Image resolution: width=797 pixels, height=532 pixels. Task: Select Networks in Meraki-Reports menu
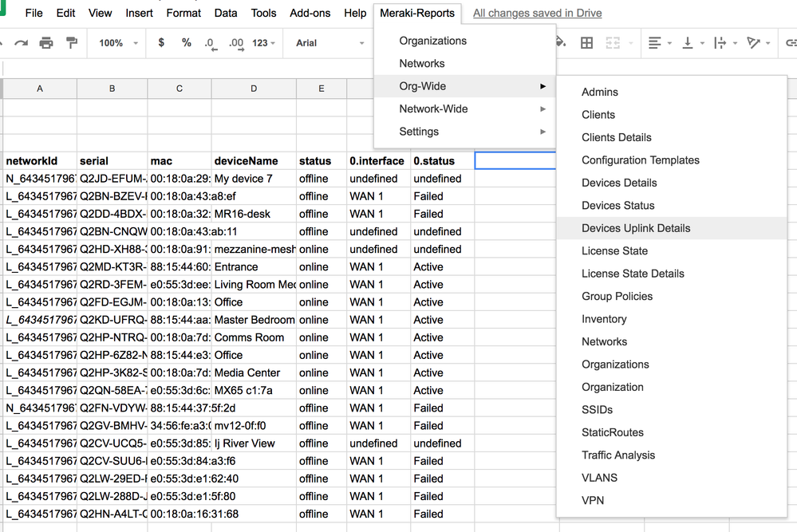click(464, 64)
